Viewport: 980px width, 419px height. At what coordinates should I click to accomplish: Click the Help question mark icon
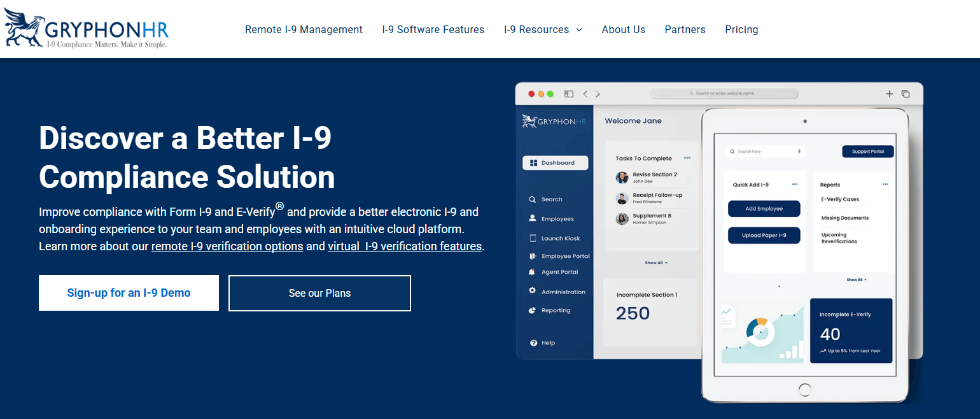533,343
